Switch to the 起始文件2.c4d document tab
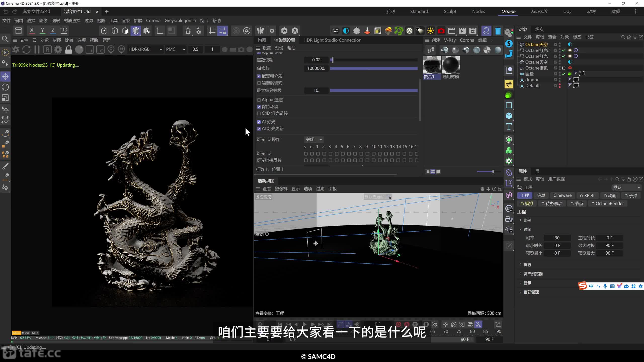 tap(37, 12)
